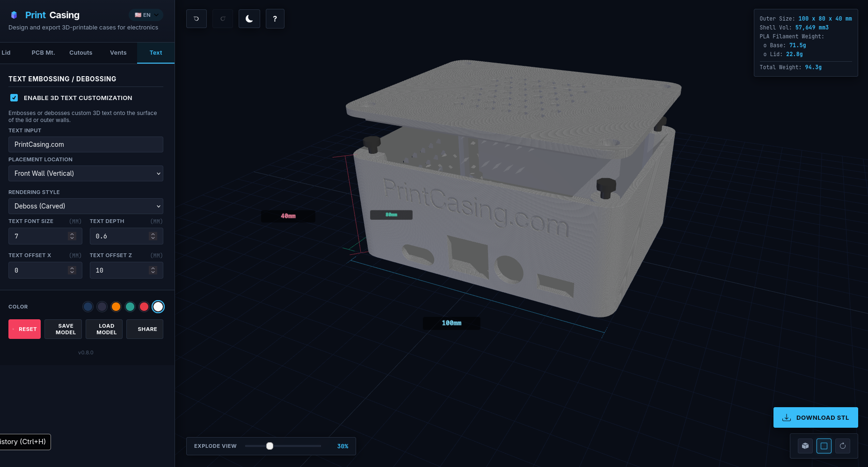Viewport: 868px width, 467px height.
Task: Toggle dark mode moon icon
Action: click(x=249, y=19)
